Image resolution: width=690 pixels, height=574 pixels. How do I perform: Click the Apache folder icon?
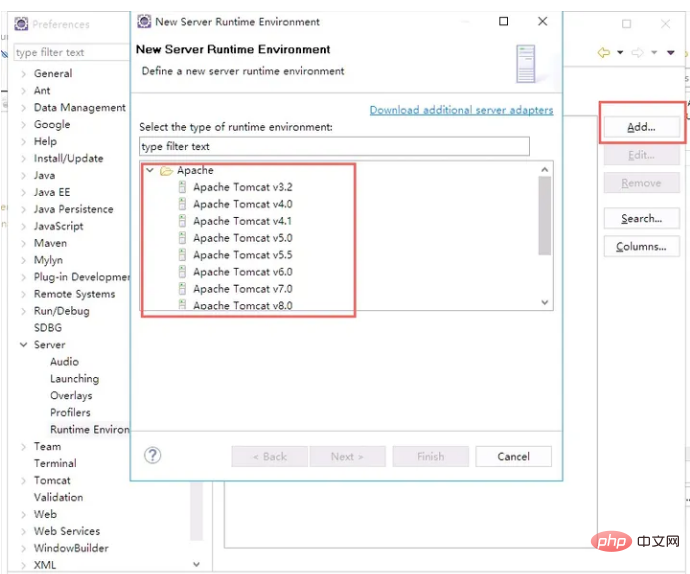(167, 171)
